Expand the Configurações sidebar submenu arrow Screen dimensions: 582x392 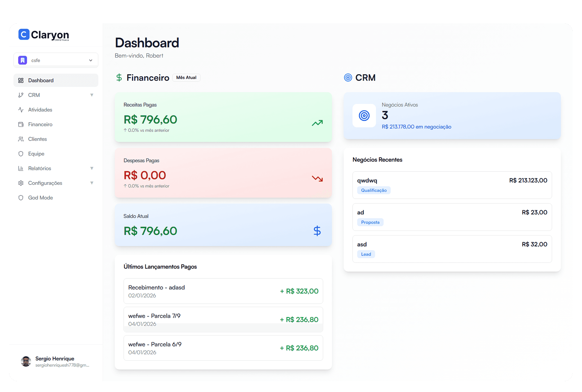[x=92, y=183]
